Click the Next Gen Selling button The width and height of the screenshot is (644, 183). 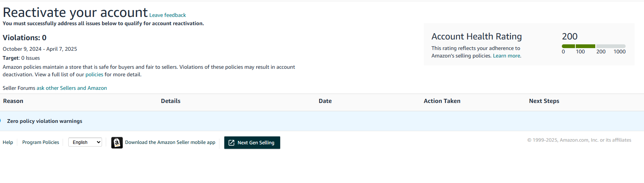(x=252, y=143)
